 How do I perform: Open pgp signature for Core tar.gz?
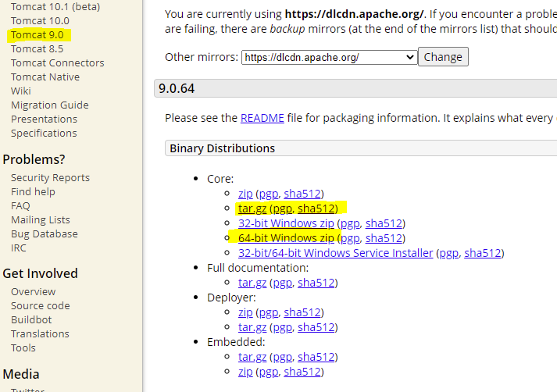(x=283, y=208)
